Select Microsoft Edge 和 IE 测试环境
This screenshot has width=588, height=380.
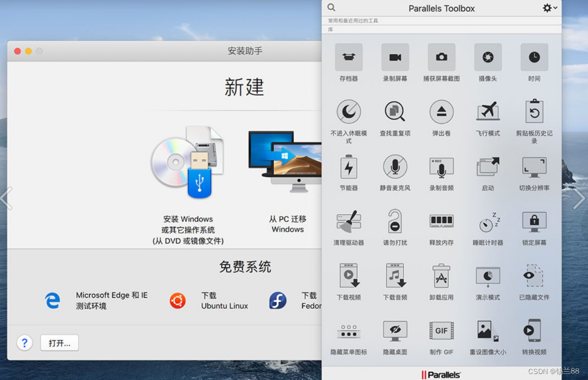point(97,301)
